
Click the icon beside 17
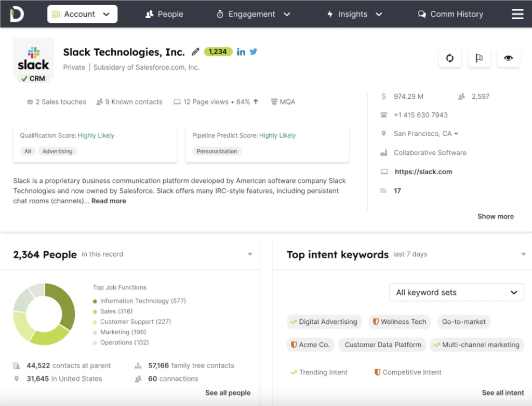[x=383, y=191]
